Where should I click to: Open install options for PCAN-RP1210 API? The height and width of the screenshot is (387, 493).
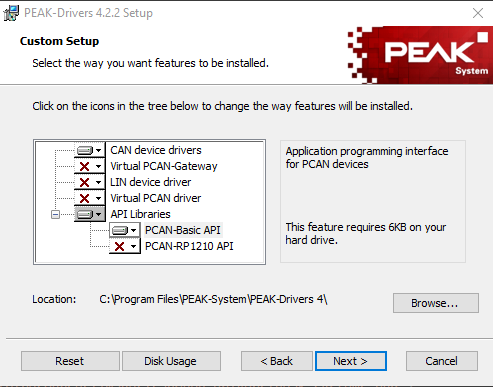[125, 246]
